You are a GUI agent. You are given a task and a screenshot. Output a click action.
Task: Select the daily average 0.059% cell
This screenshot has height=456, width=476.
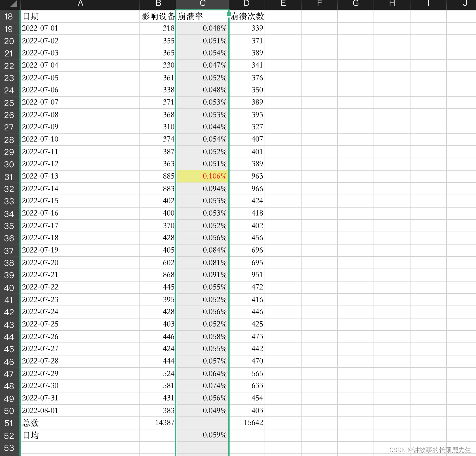point(202,435)
